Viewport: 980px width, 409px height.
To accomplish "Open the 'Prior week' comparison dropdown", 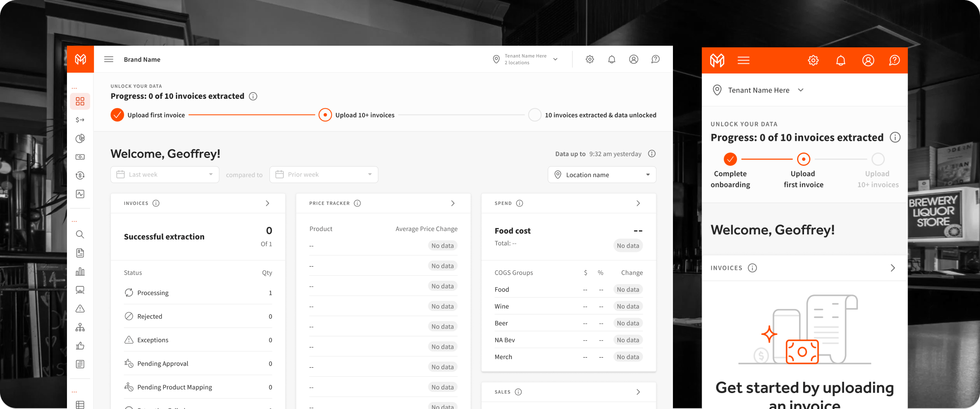I will click(x=323, y=175).
